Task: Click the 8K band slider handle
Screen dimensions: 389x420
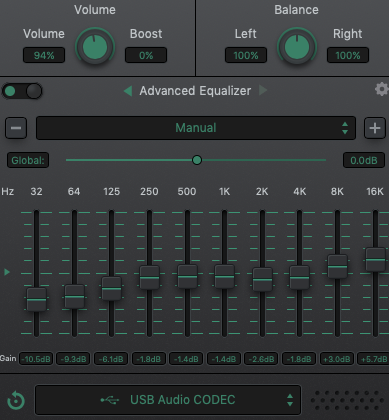Action: (337, 267)
